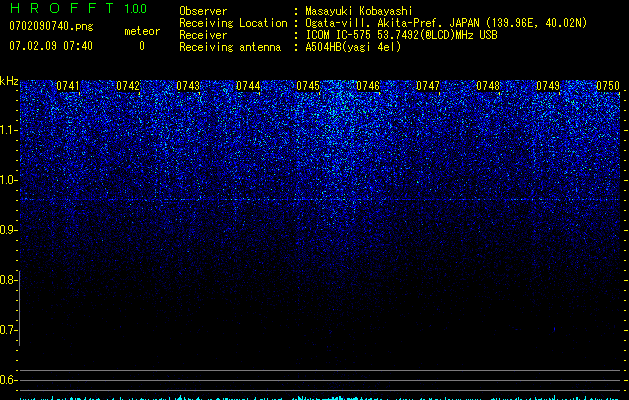Viewport: 629px width, 400px height.
Task: Click the 0.7 kHz axis label
Action: [x=9, y=330]
